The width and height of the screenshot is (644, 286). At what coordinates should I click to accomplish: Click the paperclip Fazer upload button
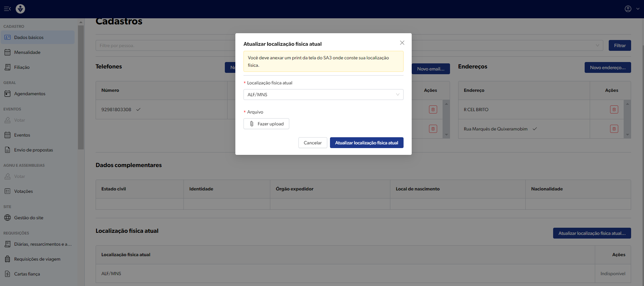pos(266,124)
